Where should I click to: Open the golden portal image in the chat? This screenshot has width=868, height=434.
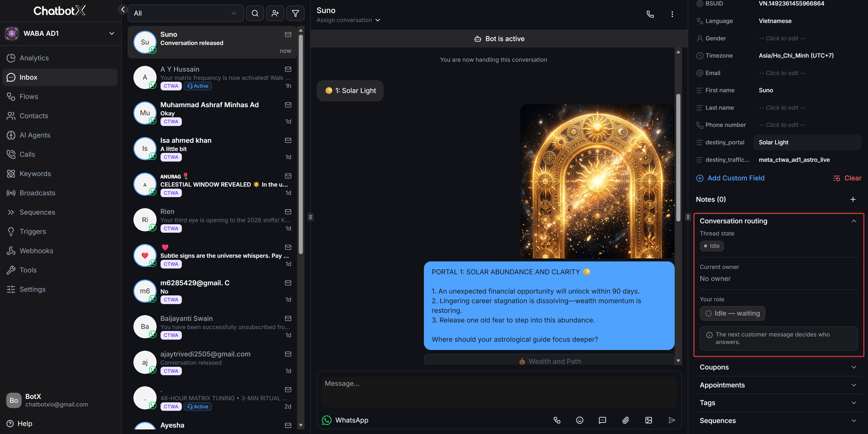[597, 181]
